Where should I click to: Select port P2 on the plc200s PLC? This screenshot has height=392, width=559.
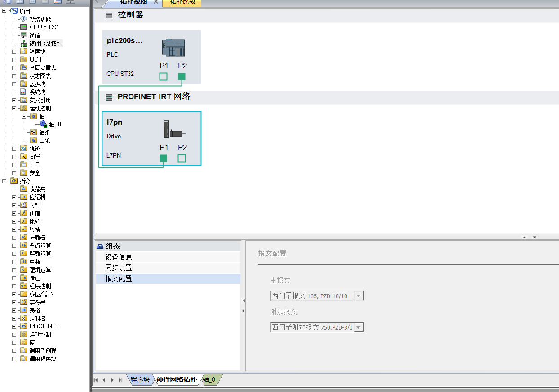pos(182,76)
